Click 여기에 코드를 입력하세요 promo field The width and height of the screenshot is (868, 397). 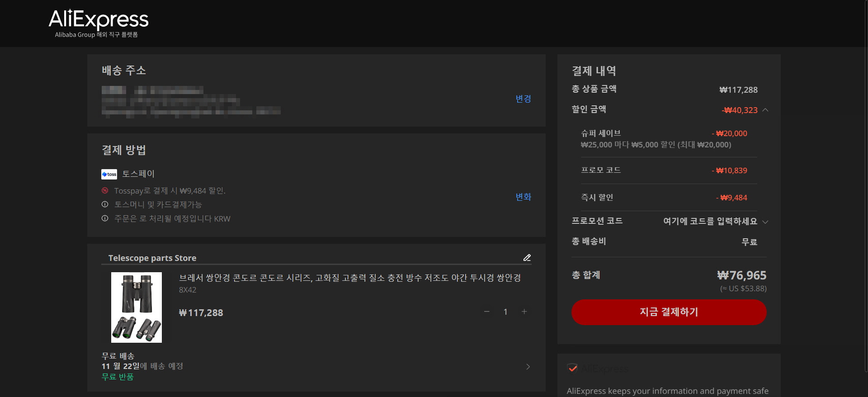tap(710, 221)
